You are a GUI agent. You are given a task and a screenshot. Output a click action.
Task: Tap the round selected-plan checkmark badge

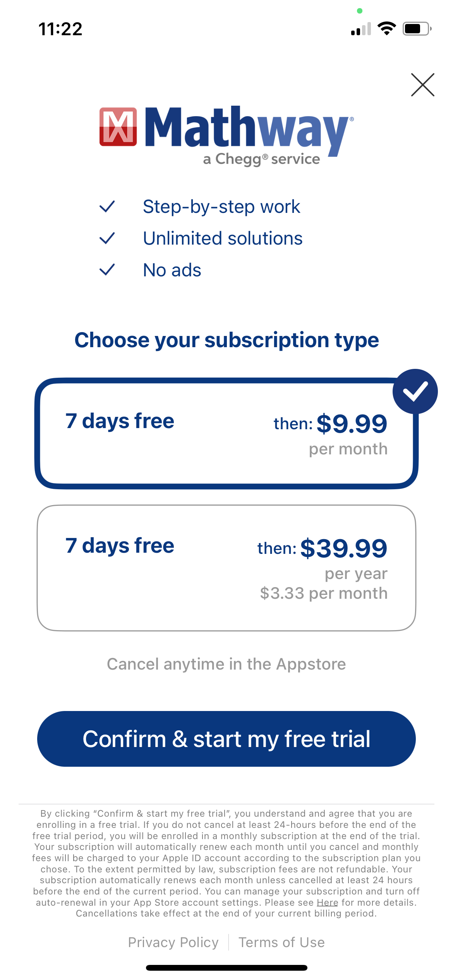tap(415, 391)
